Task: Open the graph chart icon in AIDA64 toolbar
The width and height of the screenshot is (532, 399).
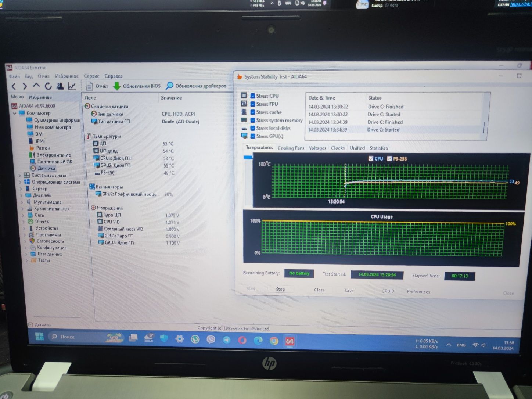Action: [72, 86]
